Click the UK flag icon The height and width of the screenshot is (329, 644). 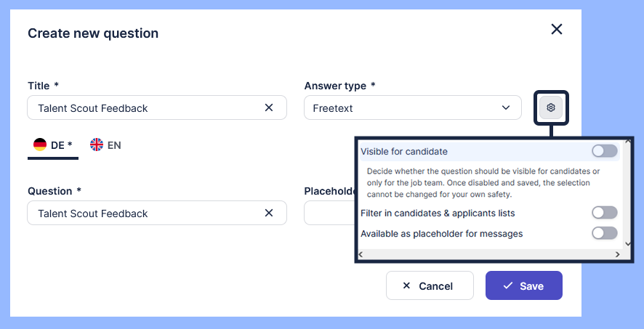click(x=97, y=145)
